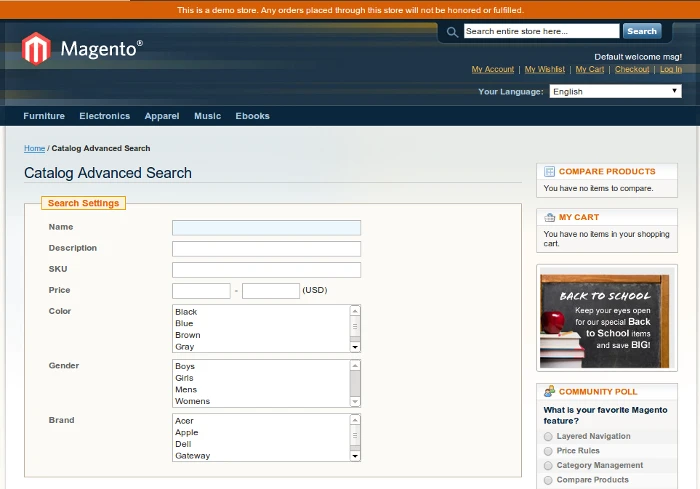Select the Compare Products poll option
The height and width of the screenshot is (489, 700).
548,481
